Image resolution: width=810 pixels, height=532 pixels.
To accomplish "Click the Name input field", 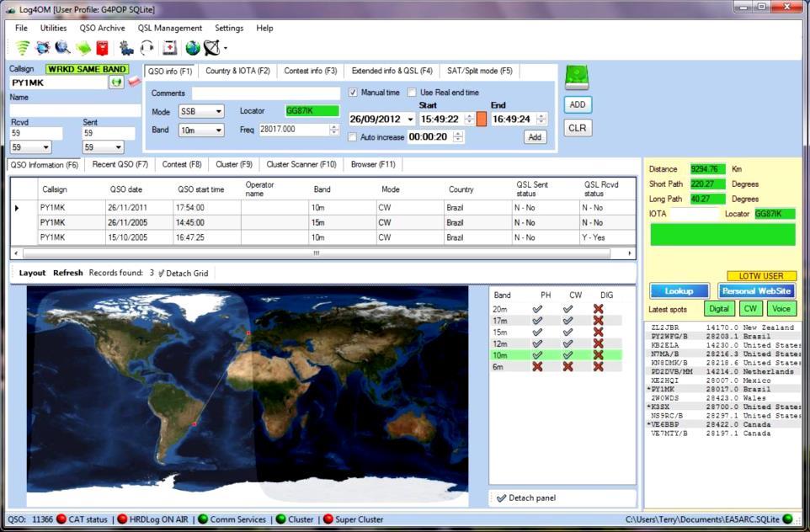I will 76,110.
